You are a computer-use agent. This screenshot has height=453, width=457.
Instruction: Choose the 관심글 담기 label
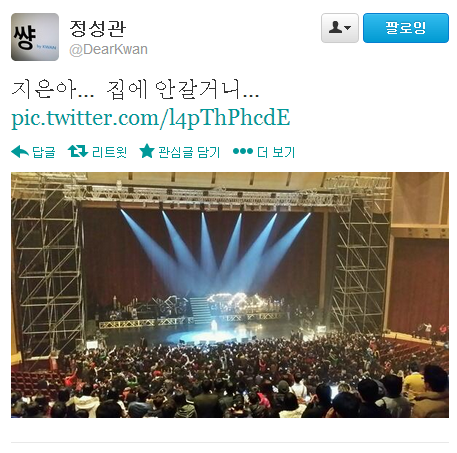(189, 152)
